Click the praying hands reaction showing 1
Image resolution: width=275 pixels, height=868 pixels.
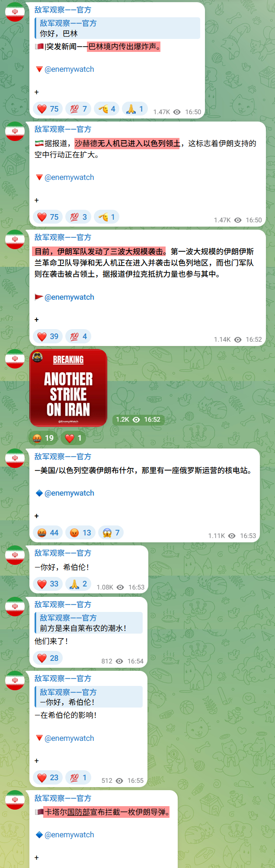(x=134, y=109)
